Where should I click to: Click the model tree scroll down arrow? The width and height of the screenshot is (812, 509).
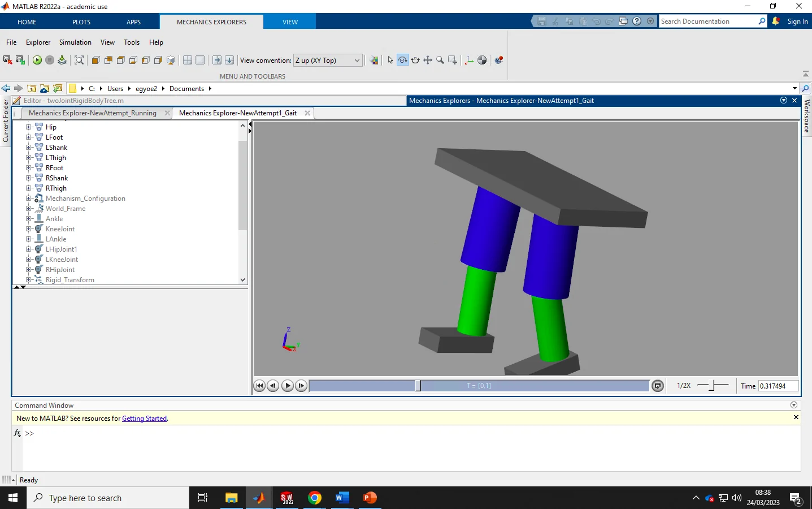point(243,280)
